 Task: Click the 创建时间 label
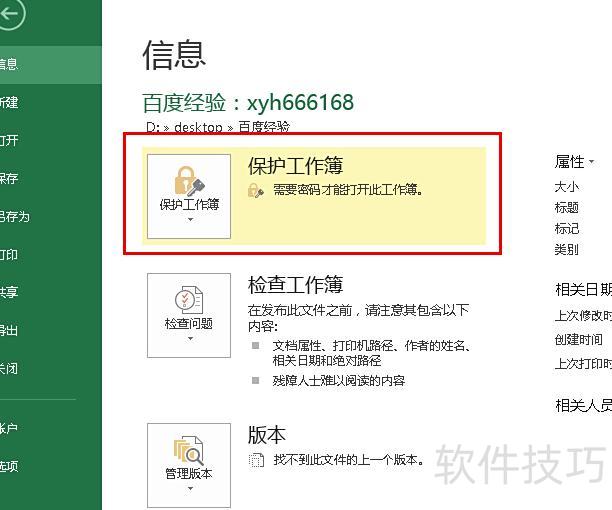click(578, 339)
